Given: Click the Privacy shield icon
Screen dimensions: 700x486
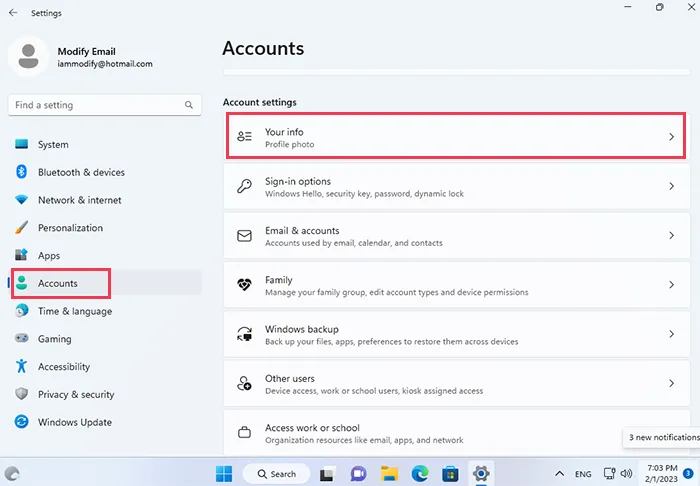Looking at the screenshot, I should [21, 394].
